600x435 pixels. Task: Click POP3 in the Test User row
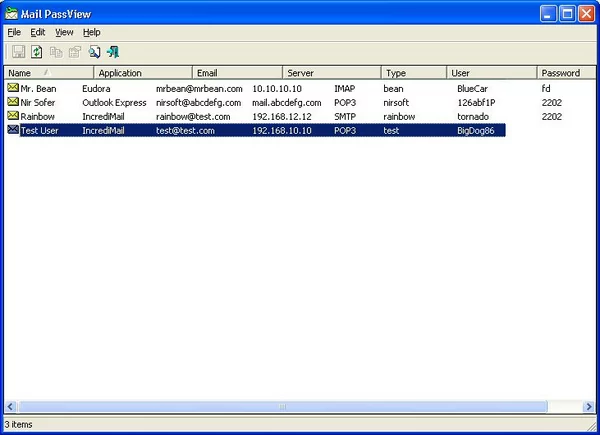click(345, 130)
